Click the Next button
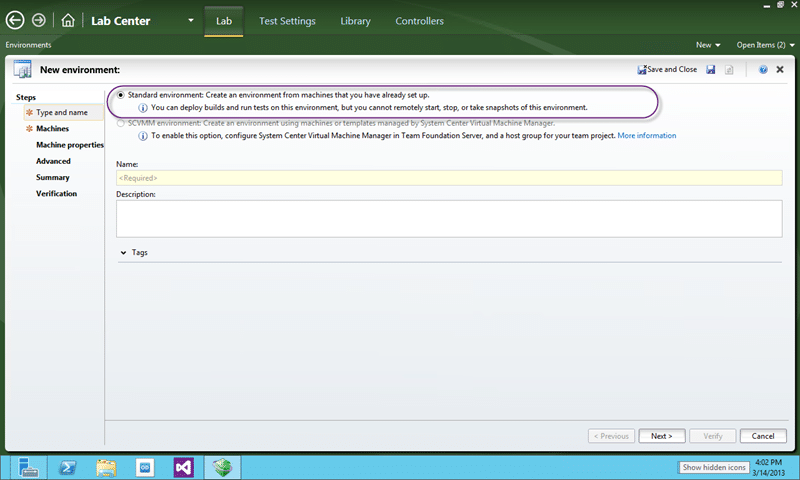This screenshot has height=480, width=800. pos(662,436)
